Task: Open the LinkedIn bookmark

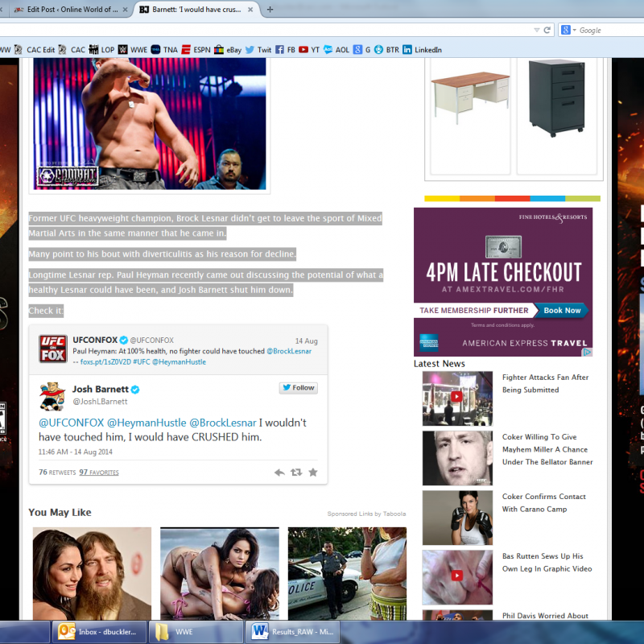Action: pyautogui.click(x=422, y=49)
